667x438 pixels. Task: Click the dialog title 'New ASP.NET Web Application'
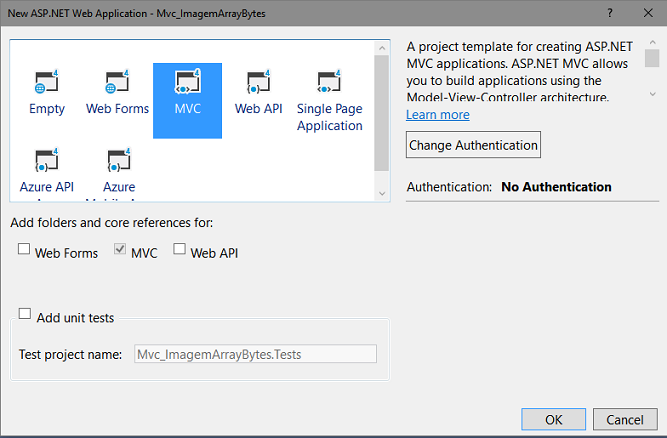point(77,13)
